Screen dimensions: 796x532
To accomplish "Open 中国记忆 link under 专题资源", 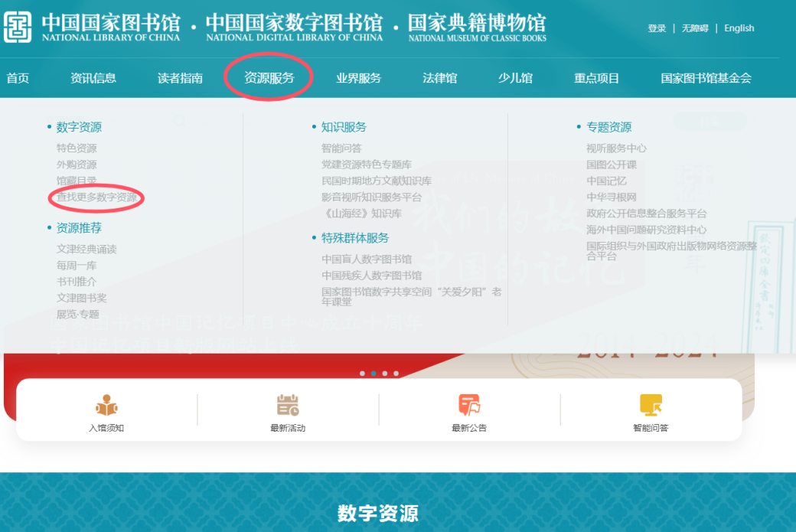I will tap(607, 181).
